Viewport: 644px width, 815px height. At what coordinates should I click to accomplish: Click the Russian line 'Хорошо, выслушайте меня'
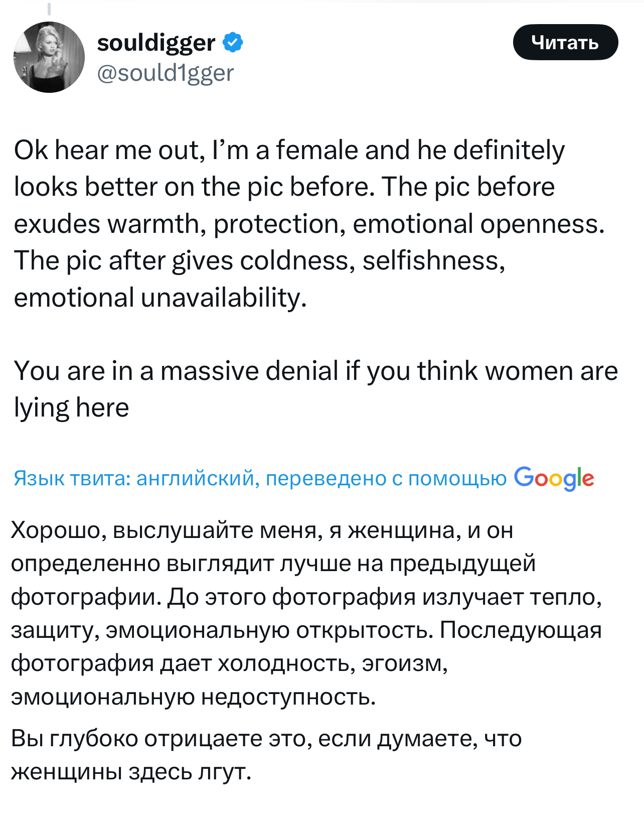[262, 530]
